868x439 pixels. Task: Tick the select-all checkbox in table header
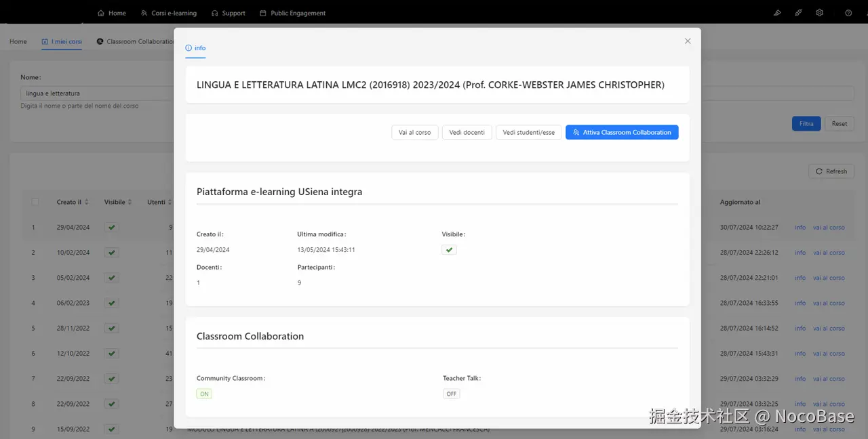(35, 202)
